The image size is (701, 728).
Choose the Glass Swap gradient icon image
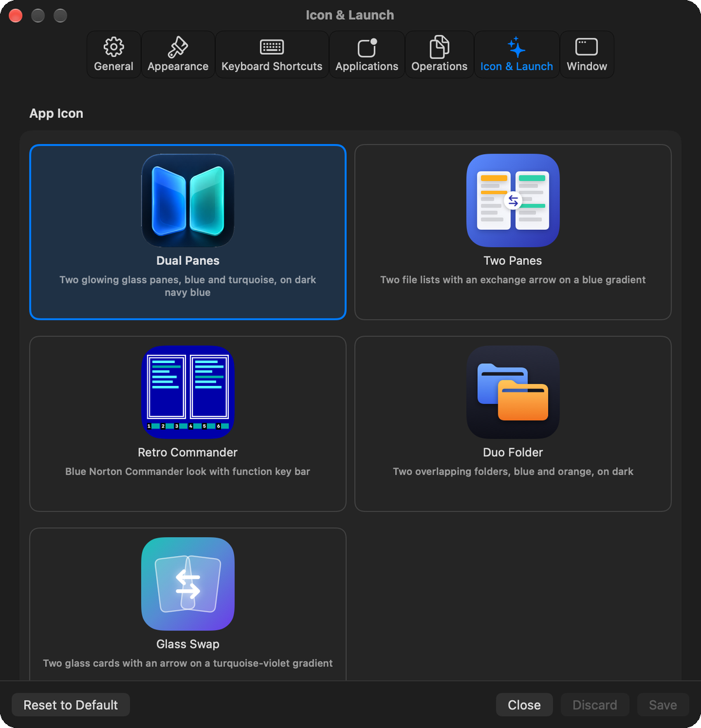pos(187,584)
